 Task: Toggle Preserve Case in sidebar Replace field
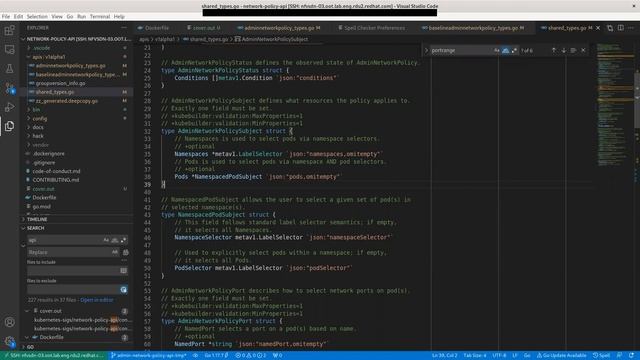pos(115,252)
